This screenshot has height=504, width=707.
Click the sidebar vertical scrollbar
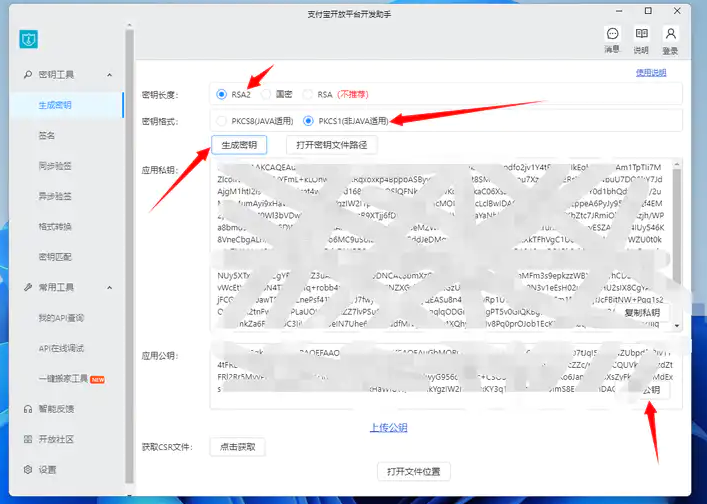[129, 200]
